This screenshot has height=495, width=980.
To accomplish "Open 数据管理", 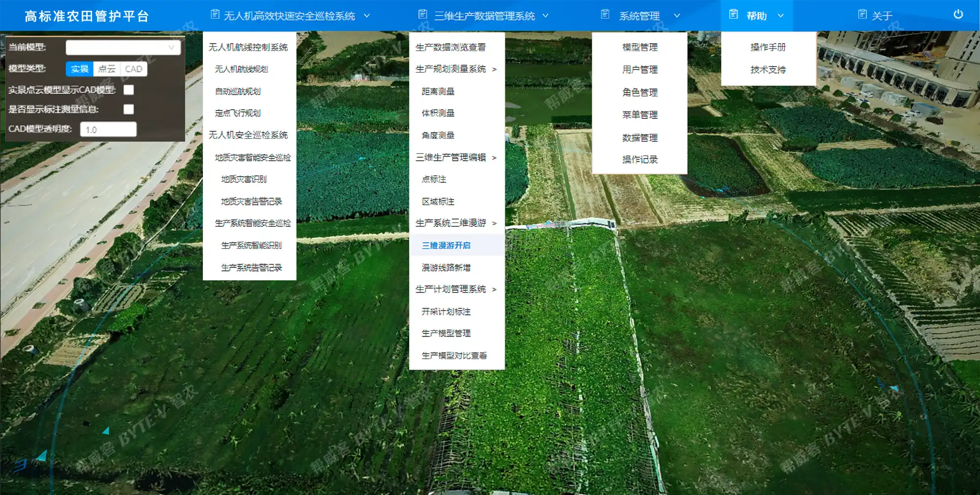I will 640,138.
